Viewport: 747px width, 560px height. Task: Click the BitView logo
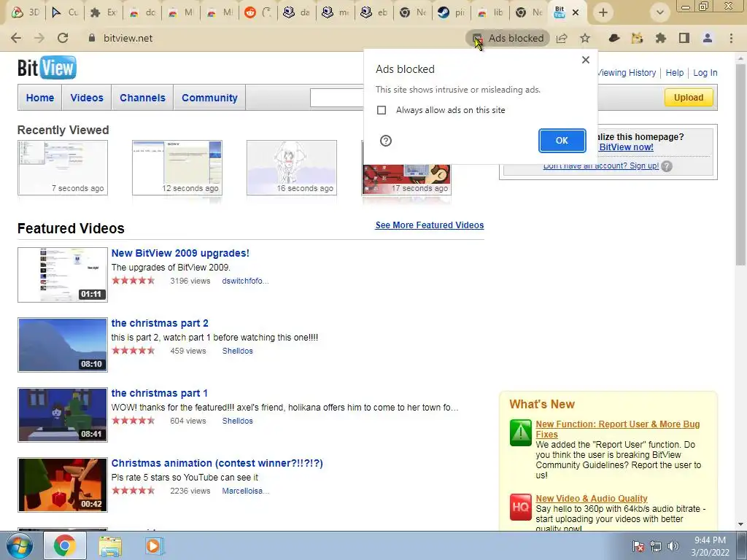(x=47, y=68)
